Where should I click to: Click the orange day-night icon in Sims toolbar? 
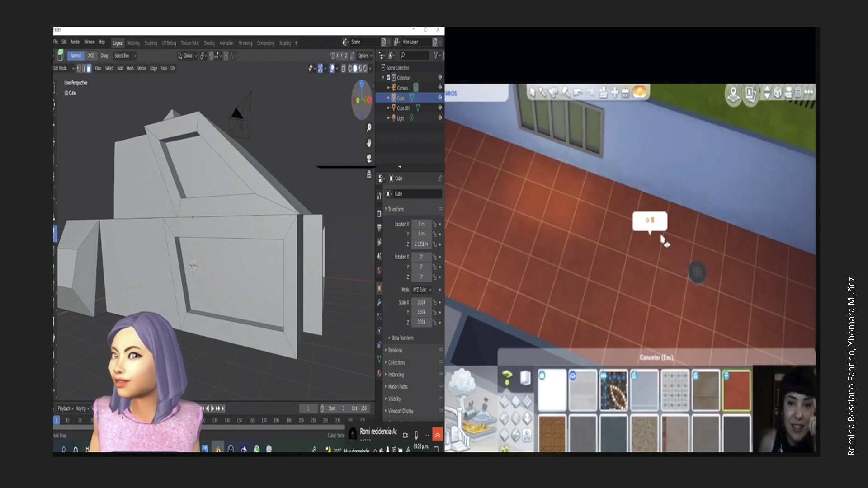point(639,92)
